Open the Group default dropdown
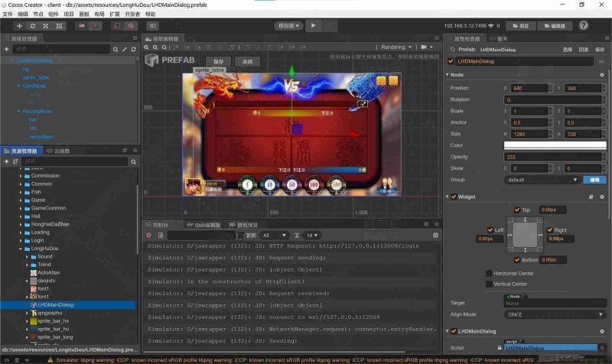 tap(542, 180)
